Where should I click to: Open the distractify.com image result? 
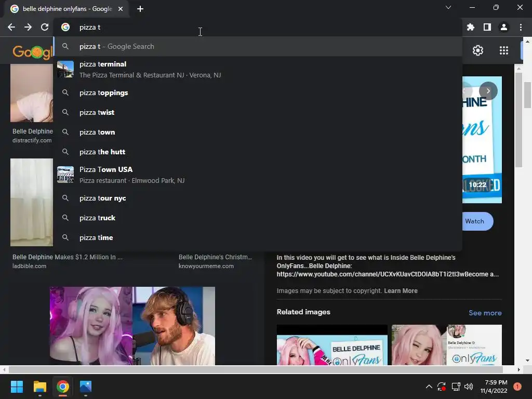(33, 136)
